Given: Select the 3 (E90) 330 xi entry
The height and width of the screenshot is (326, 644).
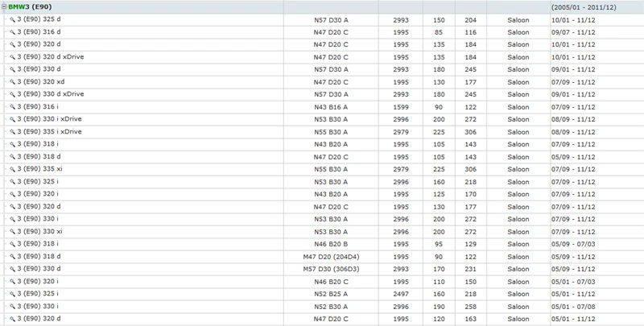Looking at the screenshot, I should 39,232.
